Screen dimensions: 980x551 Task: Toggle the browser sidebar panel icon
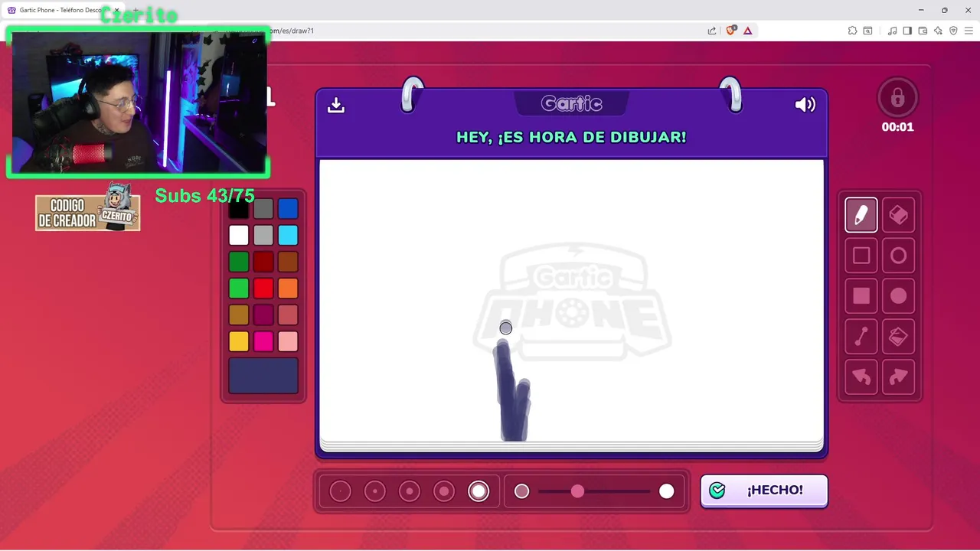907,31
